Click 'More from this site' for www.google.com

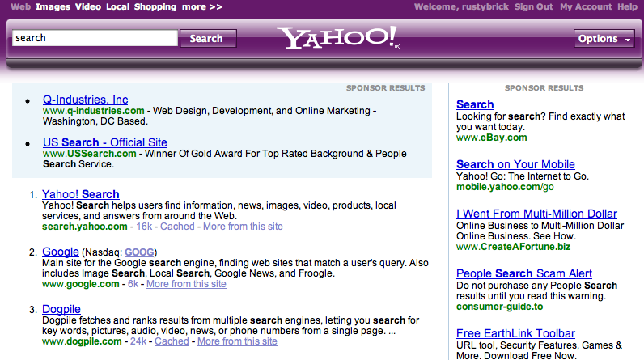tap(186, 284)
